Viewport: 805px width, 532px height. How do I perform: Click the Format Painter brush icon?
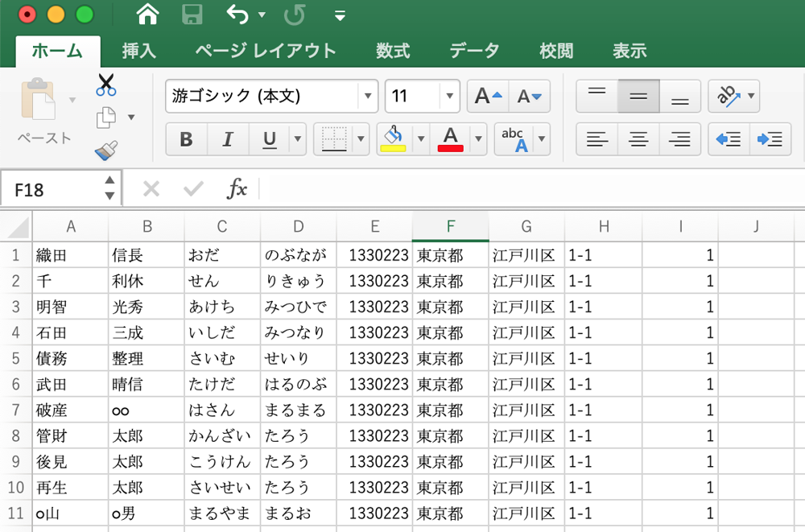[x=106, y=151]
